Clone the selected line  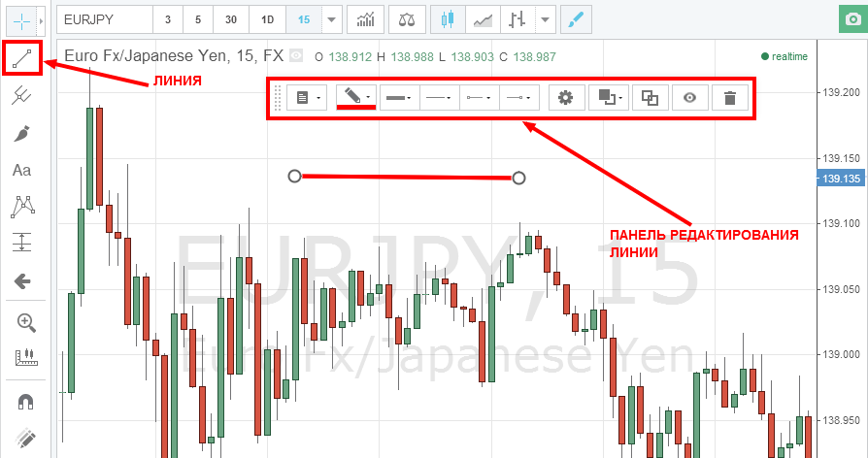pos(650,98)
